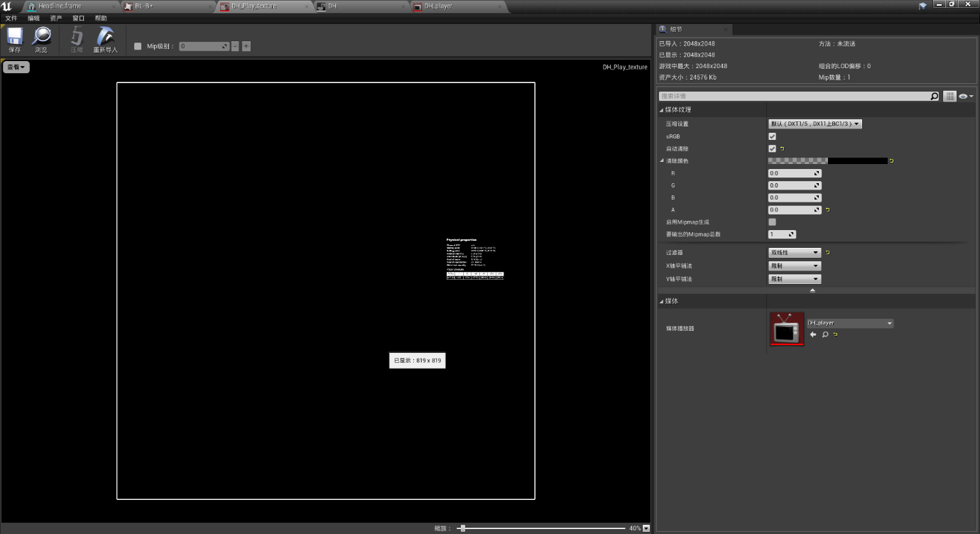The image size is (980, 534).
Task: Reset 媒体播放器 to default arrow
Action: tap(836, 334)
